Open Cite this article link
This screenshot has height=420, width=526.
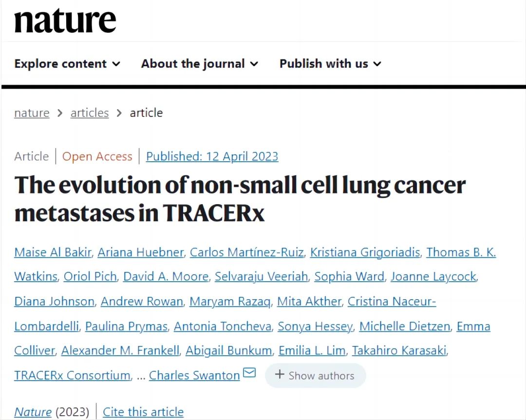(143, 412)
